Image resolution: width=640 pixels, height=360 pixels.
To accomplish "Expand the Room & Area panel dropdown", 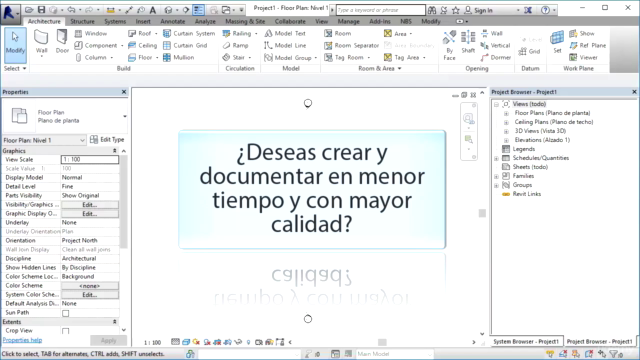I will [380, 69].
